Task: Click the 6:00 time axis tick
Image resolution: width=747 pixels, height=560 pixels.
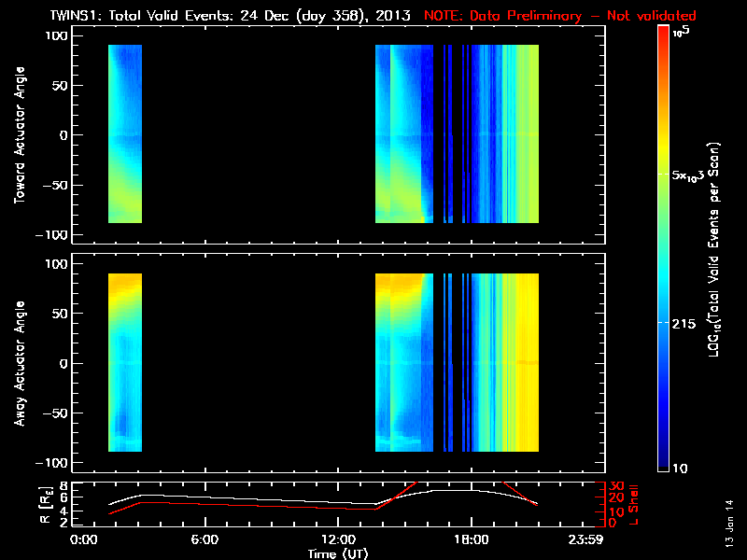Action: click(x=204, y=539)
